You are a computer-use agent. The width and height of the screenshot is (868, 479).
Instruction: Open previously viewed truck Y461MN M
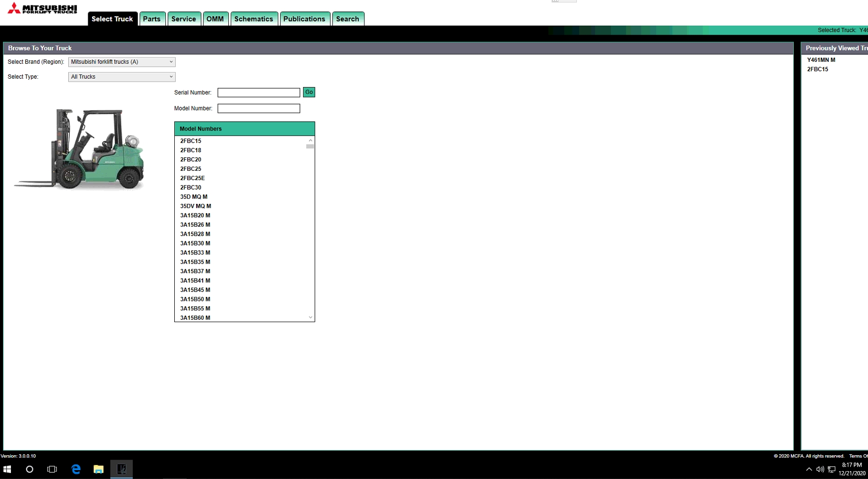(x=821, y=60)
